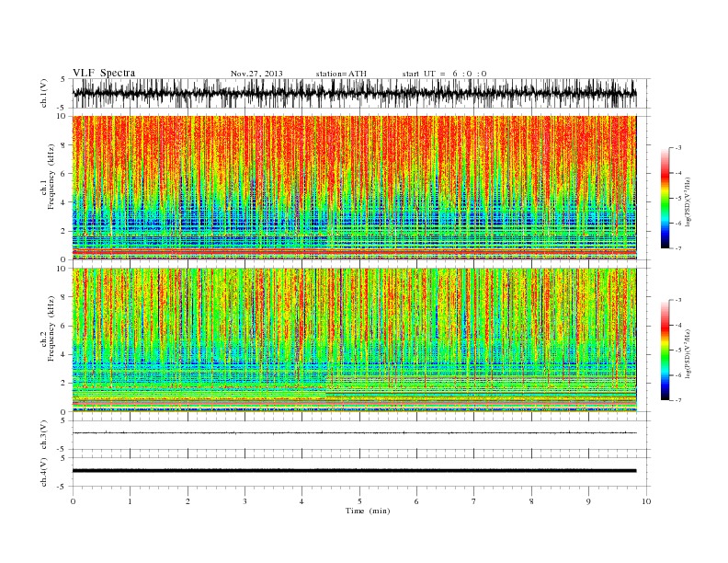Select the "ch.3(V)" axis label
The width and height of the screenshot is (728, 563).
(x=44, y=435)
